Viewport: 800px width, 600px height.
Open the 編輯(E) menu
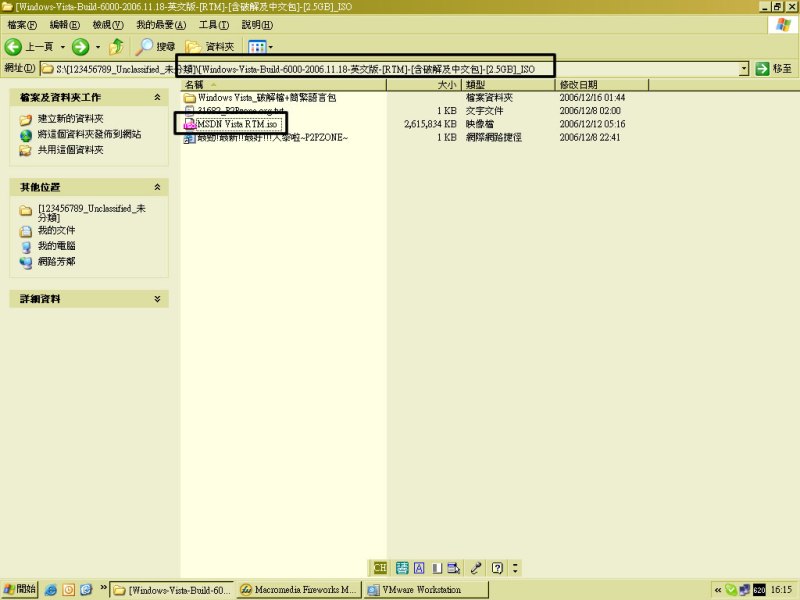(x=64, y=24)
